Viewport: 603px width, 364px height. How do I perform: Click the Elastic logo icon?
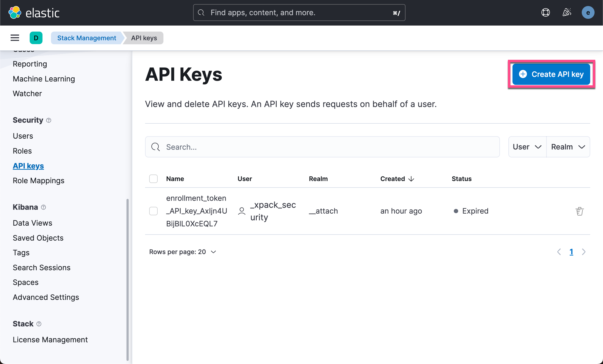15,13
